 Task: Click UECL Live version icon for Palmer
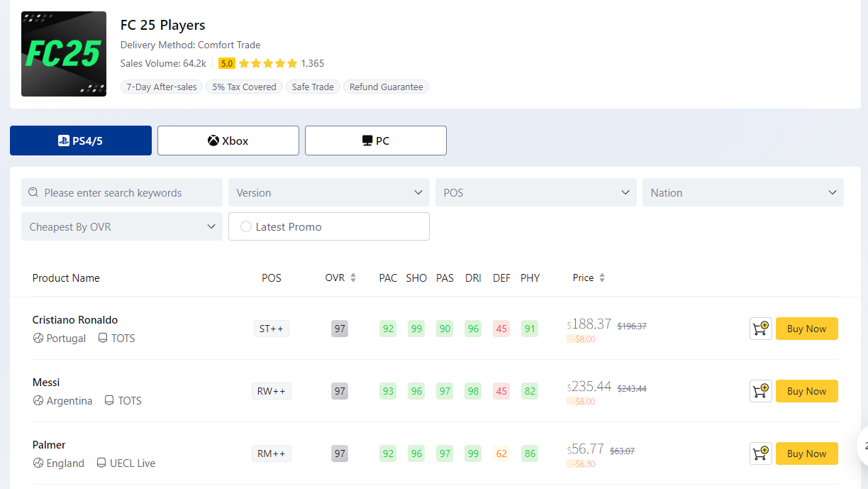(101, 463)
